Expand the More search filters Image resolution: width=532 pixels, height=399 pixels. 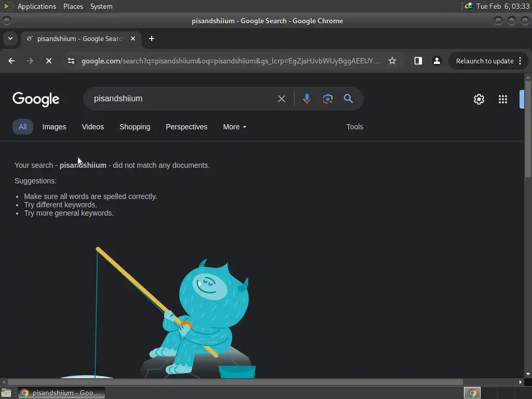[x=234, y=127]
